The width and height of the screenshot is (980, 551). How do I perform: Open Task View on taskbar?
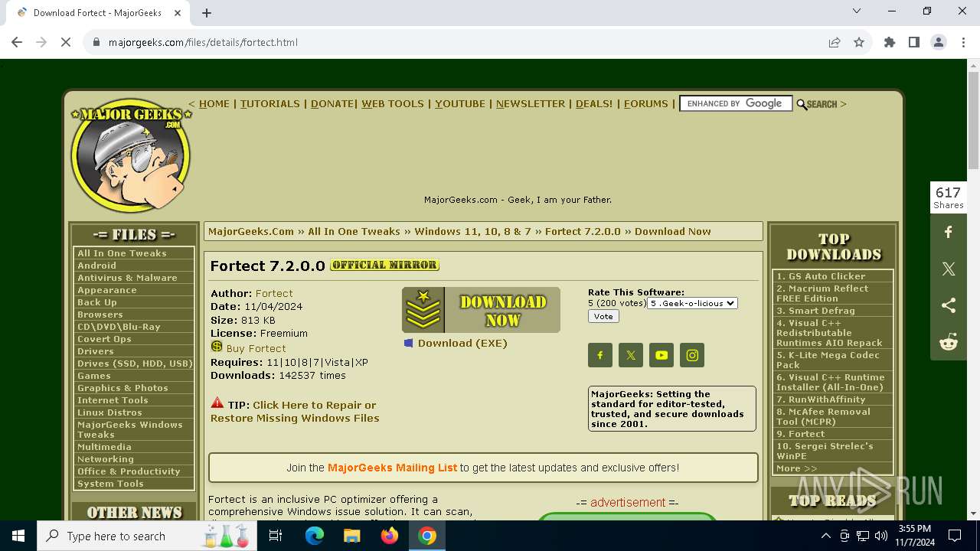276,536
